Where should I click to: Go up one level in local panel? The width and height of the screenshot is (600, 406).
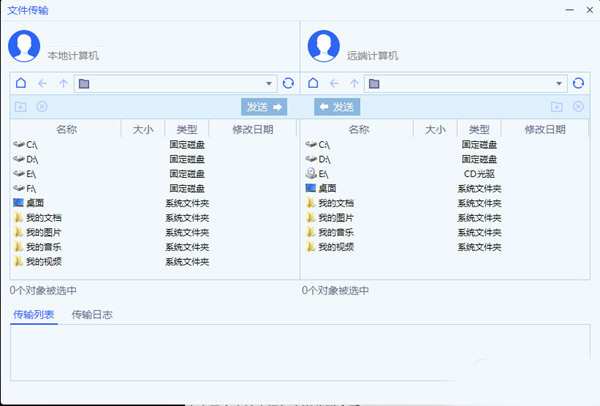click(63, 84)
